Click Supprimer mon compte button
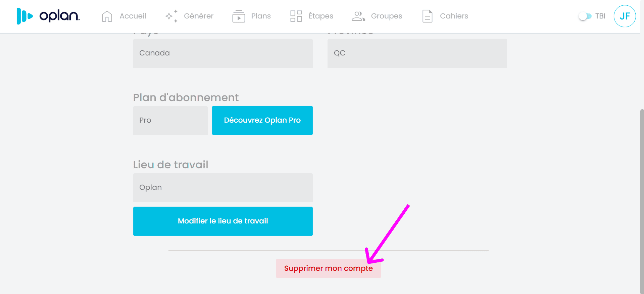644x294 pixels. pos(328,268)
